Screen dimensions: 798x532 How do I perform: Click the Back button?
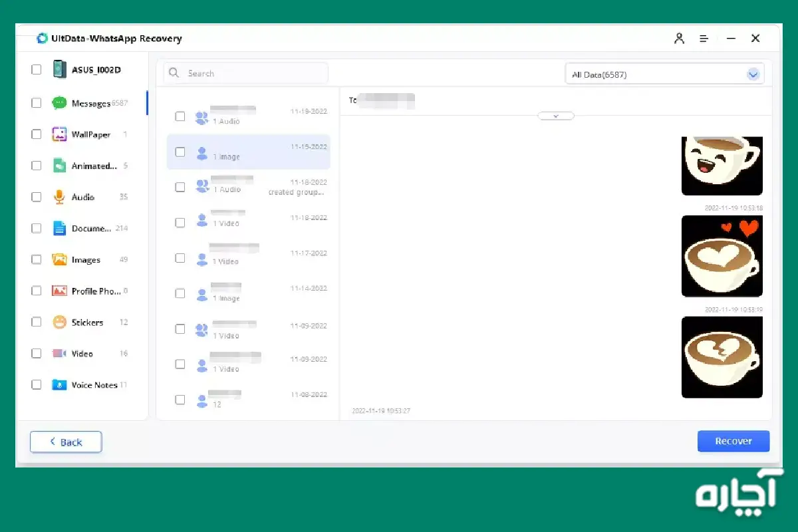point(66,442)
